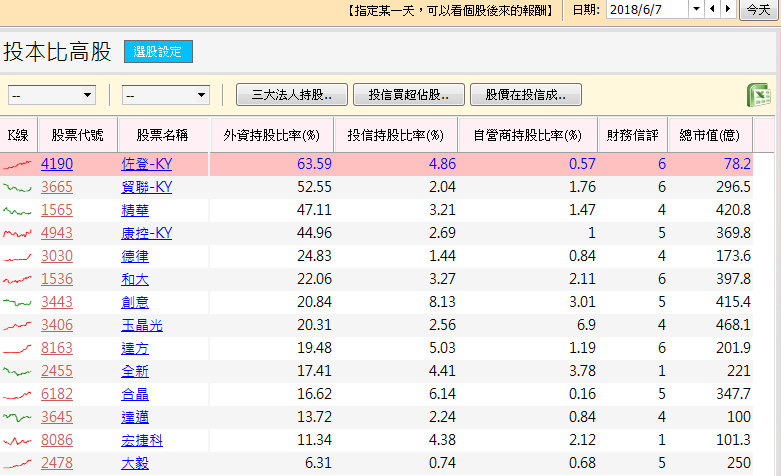Click the 選股設定 button
The image size is (781, 476).
(158, 52)
